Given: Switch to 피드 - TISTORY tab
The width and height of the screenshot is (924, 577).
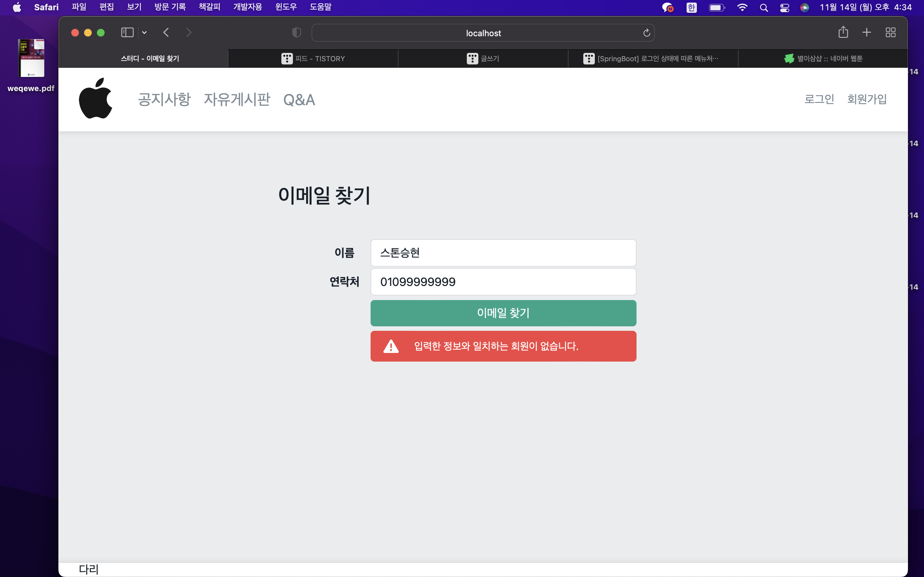Looking at the screenshot, I should point(313,58).
